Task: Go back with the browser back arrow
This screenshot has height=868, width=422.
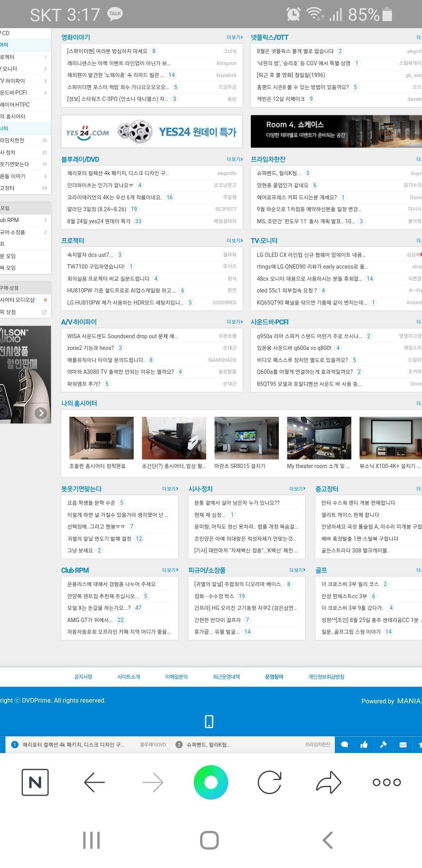Action: [x=95, y=782]
